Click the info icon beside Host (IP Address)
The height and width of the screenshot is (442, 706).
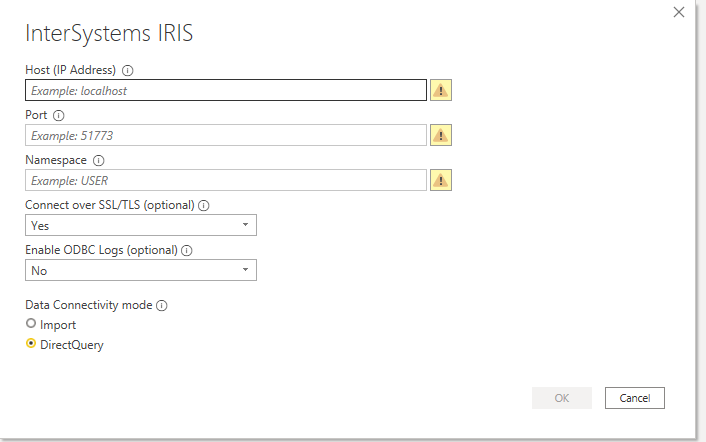pyautogui.click(x=127, y=71)
